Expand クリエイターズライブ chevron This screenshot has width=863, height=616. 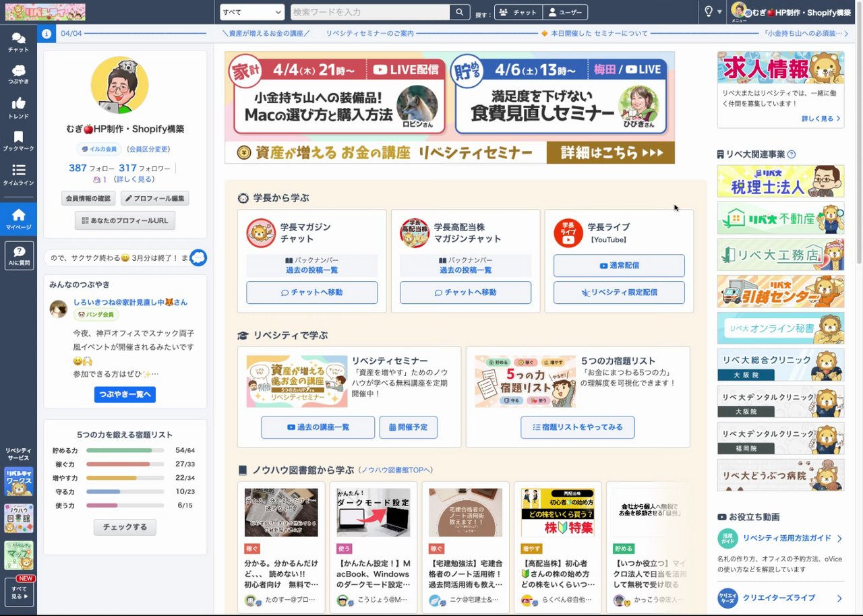[839, 598]
